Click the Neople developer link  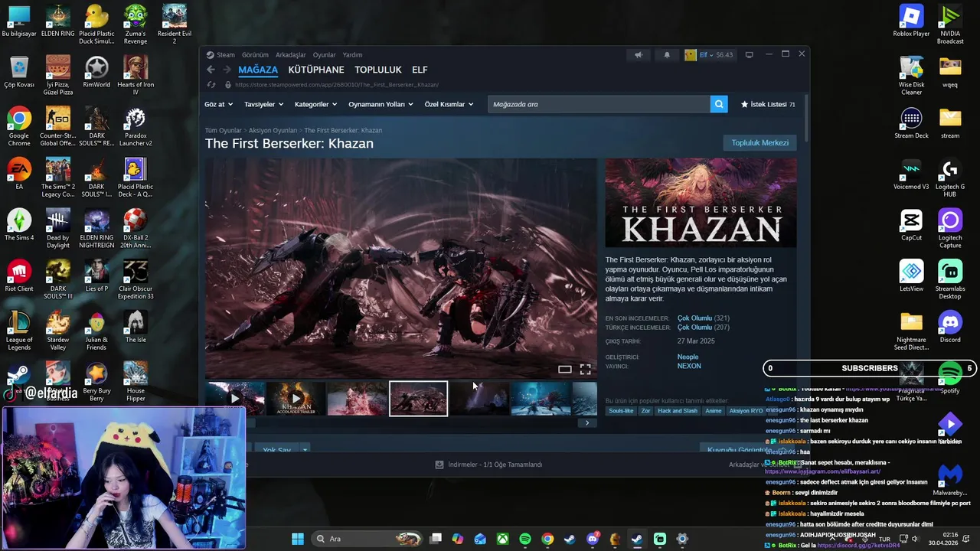click(x=688, y=357)
